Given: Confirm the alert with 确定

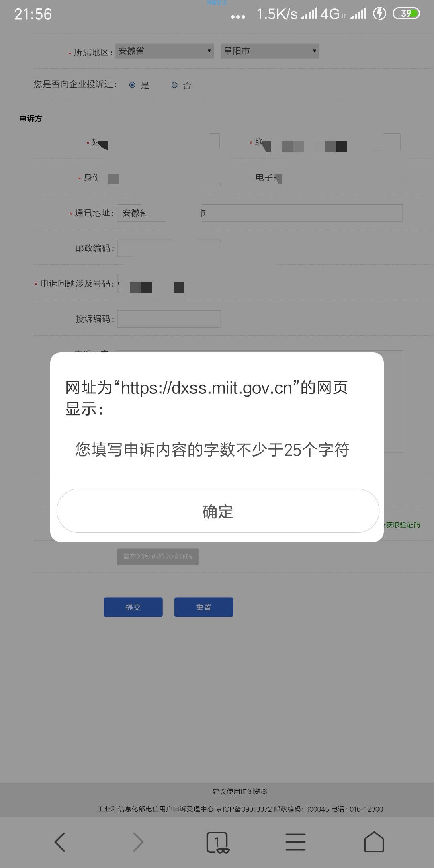Looking at the screenshot, I should [x=218, y=511].
